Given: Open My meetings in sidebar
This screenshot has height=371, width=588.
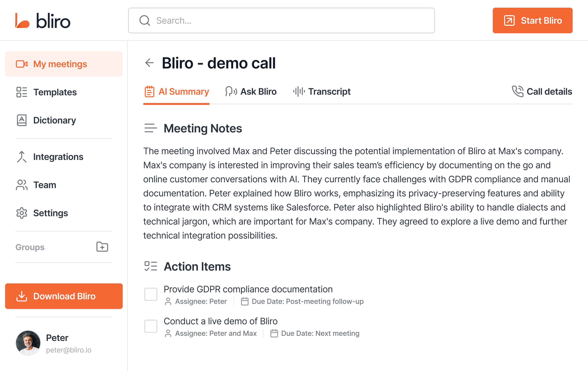Looking at the screenshot, I should tap(64, 64).
